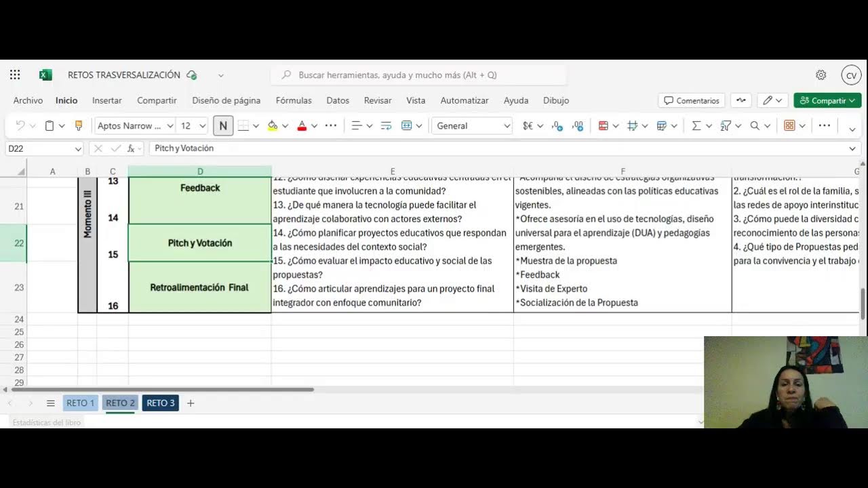Open Conditional Formatting icon
Image resolution: width=868 pixels, height=488 pixels.
(604, 125)
